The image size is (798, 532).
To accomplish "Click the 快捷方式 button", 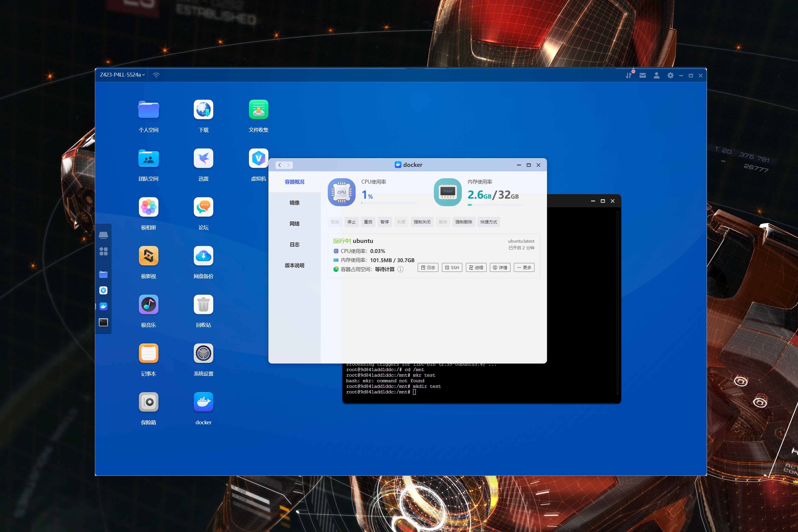I will click(x=489, y=222).
